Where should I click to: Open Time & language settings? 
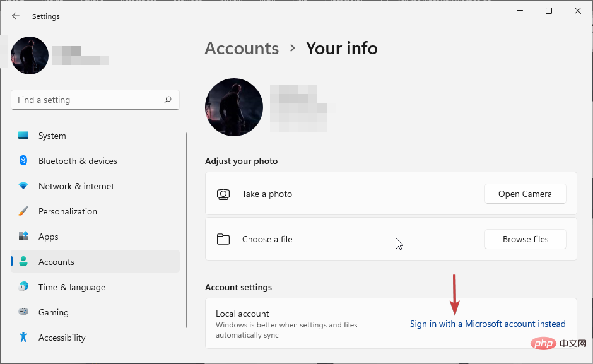[x=95, y=287]
